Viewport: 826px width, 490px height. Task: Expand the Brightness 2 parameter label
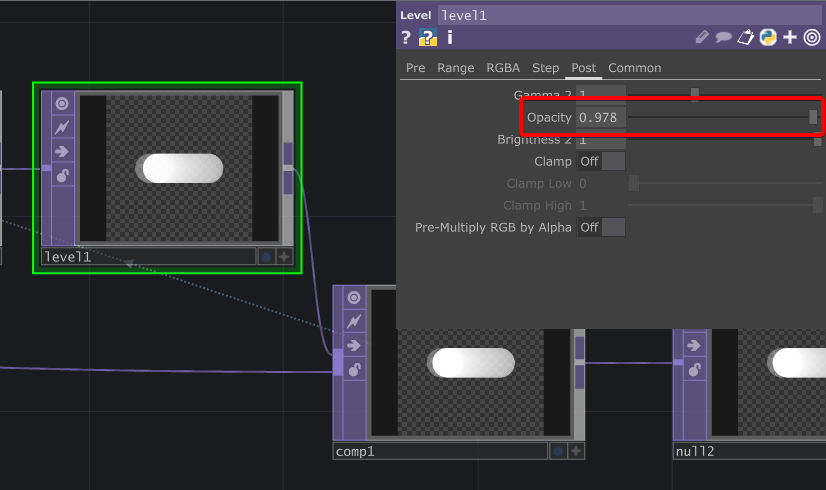(534, 140)
